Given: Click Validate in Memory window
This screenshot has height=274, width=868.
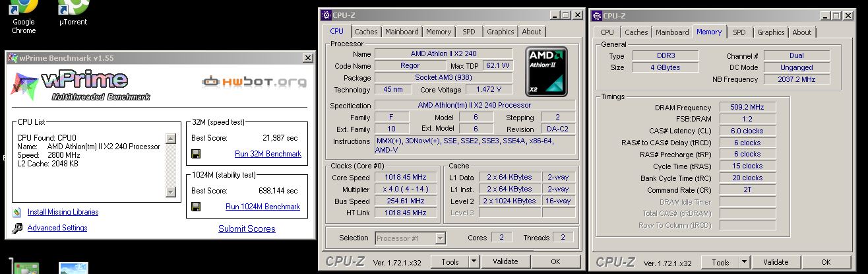Looking at the screenshot, I should [776, 263].
